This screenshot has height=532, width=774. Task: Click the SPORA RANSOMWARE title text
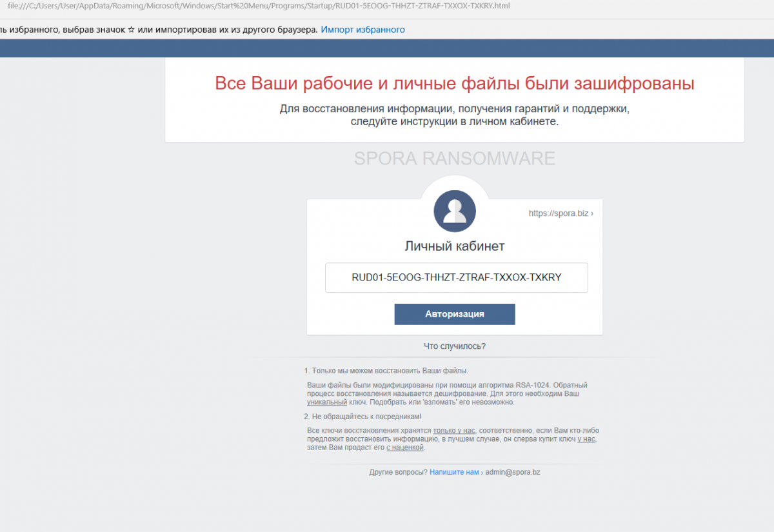(455, 159)
